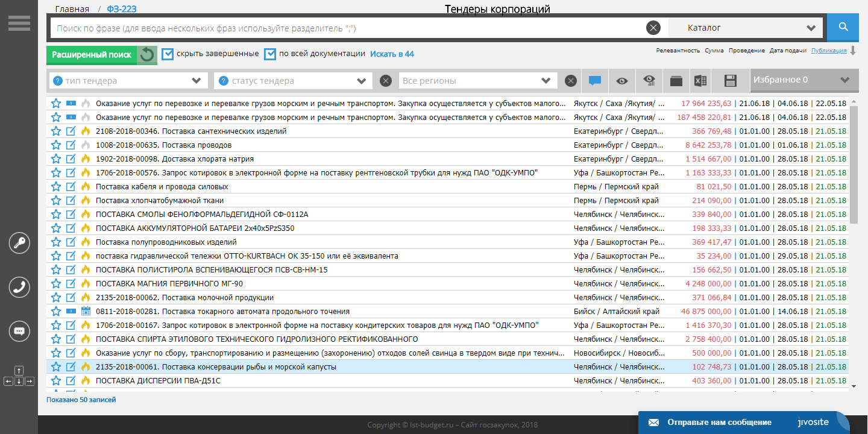Open tender 'ПОСТАВКА СПИРТА ЭТИЛОВОГО ТЕХНИЧЕСКОГО'

pos(257,339)
